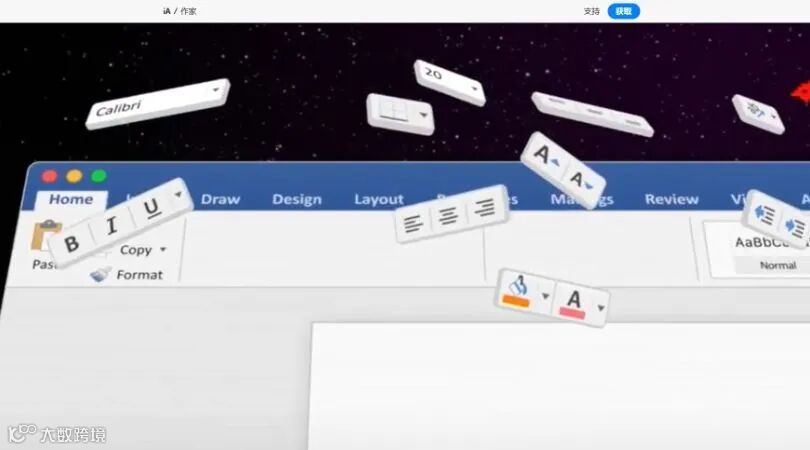
Task: Increase indent icon
Action: (x=795, y=226)
